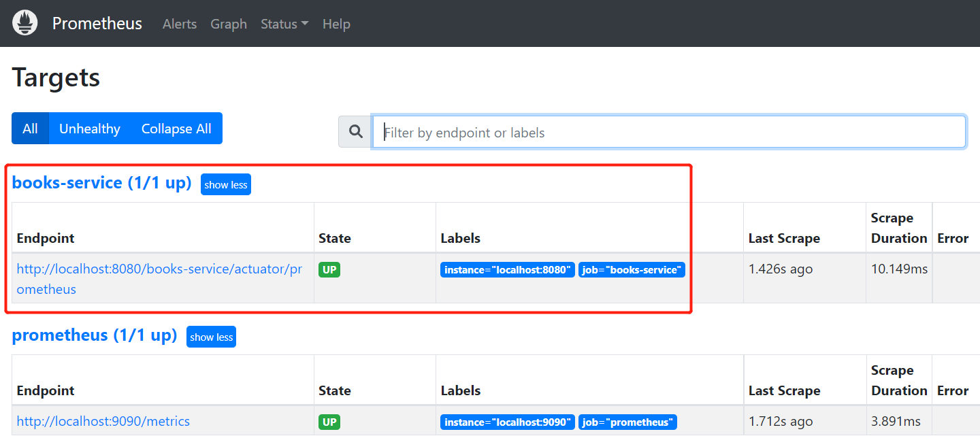This screenshot has width=980, height=436.
Task: Click the UP state badge for books-service
Action: pos(329,270)
